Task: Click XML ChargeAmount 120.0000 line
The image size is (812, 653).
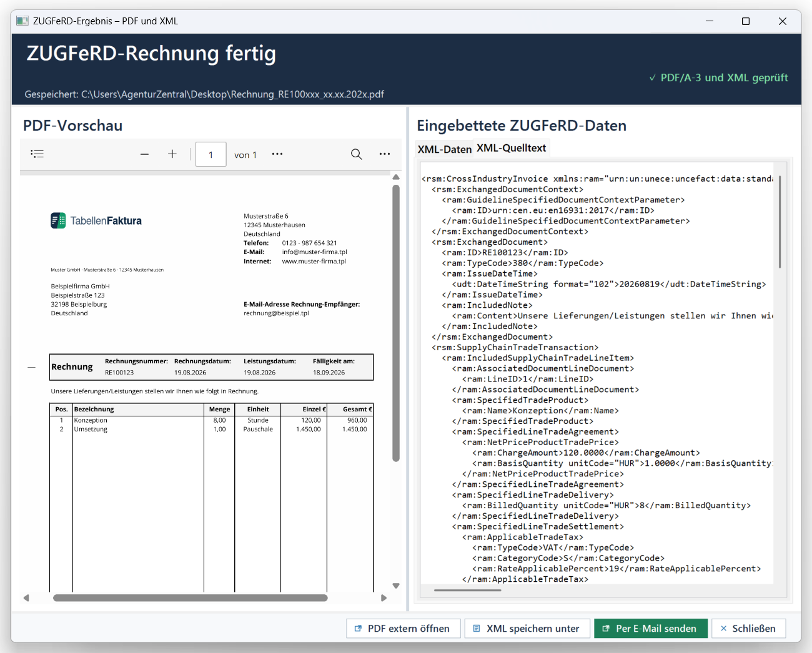Action: 586,453
